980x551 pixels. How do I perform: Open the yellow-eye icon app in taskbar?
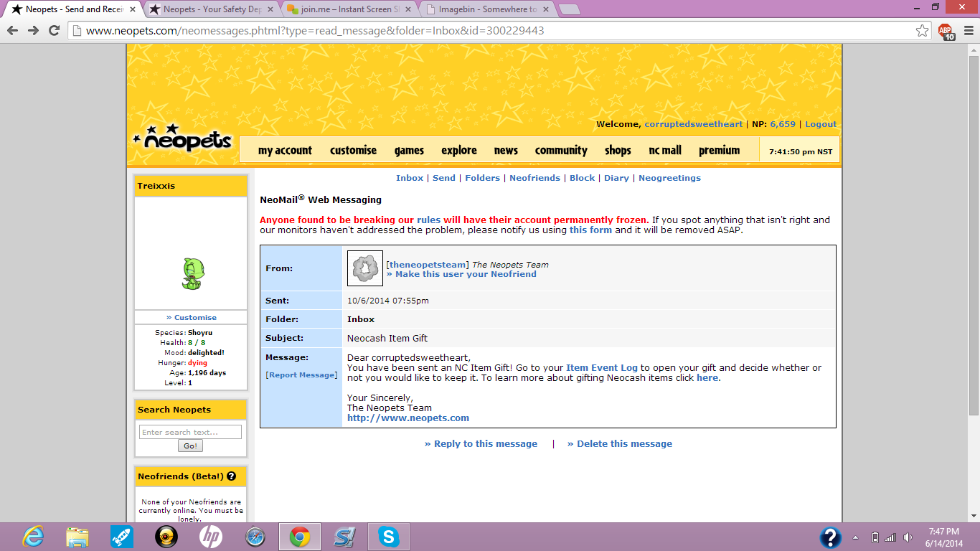166,537
